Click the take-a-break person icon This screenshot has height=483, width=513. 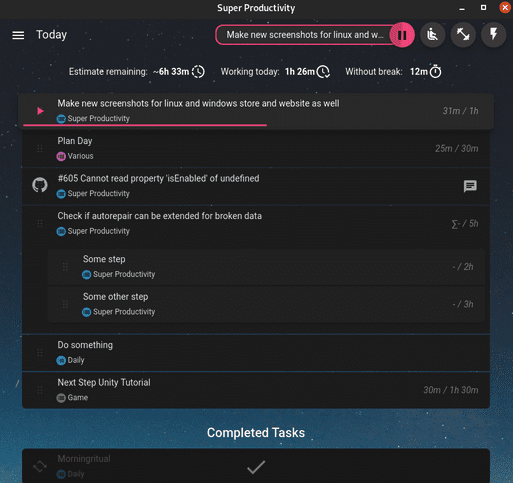pyautogui.click(x=432, y=35)
